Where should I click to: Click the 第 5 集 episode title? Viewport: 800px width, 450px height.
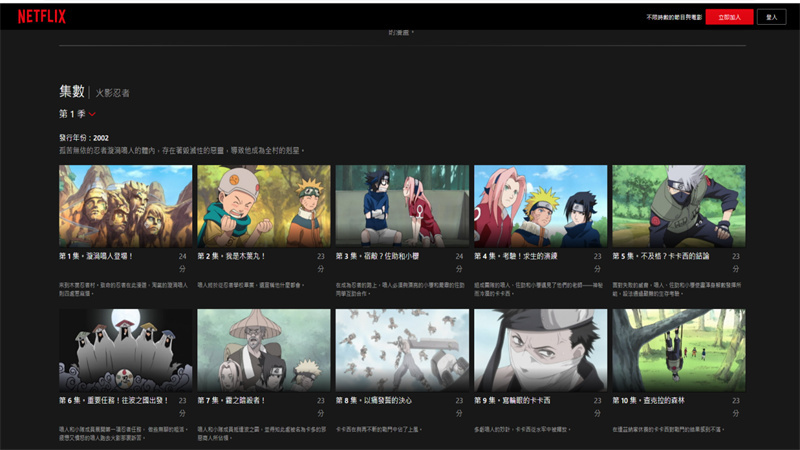click(661, 256)
